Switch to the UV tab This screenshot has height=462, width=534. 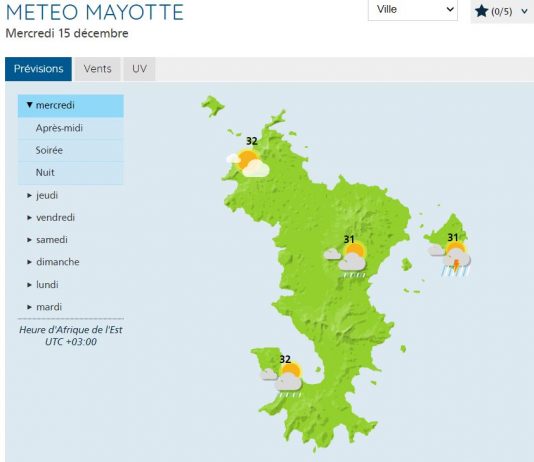[x=139, y=69]
